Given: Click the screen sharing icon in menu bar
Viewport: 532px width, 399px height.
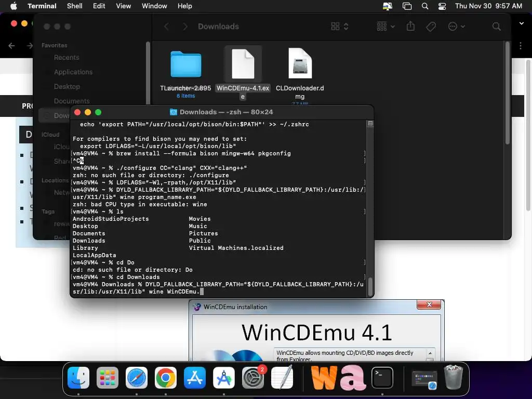Looking at the screenshot, I should coord(388,6).
